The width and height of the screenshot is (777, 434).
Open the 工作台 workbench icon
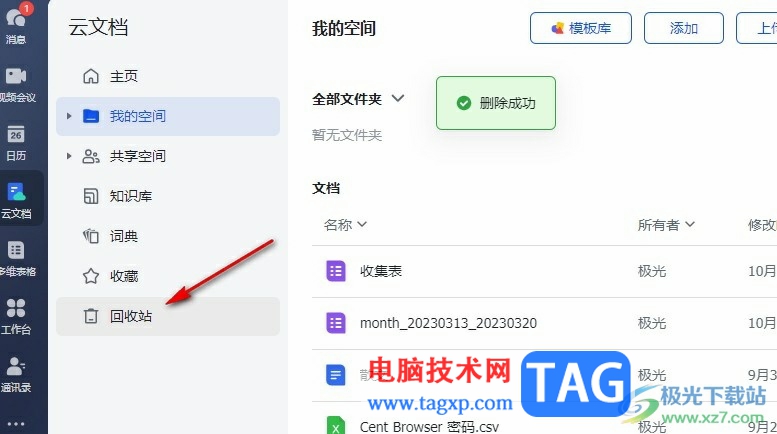(16, 316)
